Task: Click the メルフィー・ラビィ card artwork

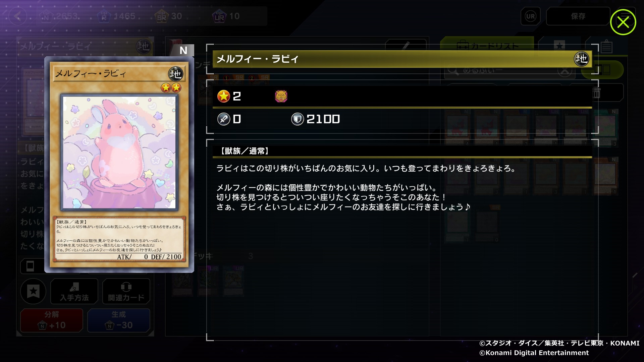Action: pos(119,153)
